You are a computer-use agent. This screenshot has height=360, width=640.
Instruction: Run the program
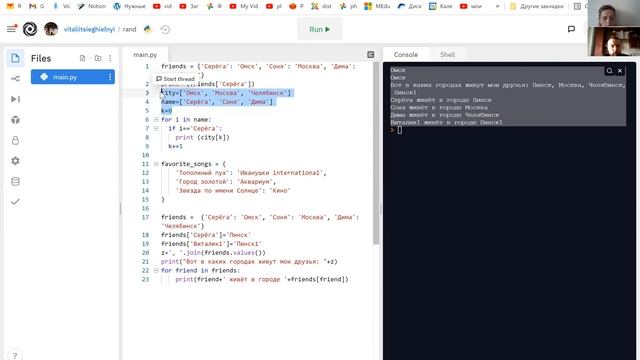pyautogui.click(x=320, y=29)
